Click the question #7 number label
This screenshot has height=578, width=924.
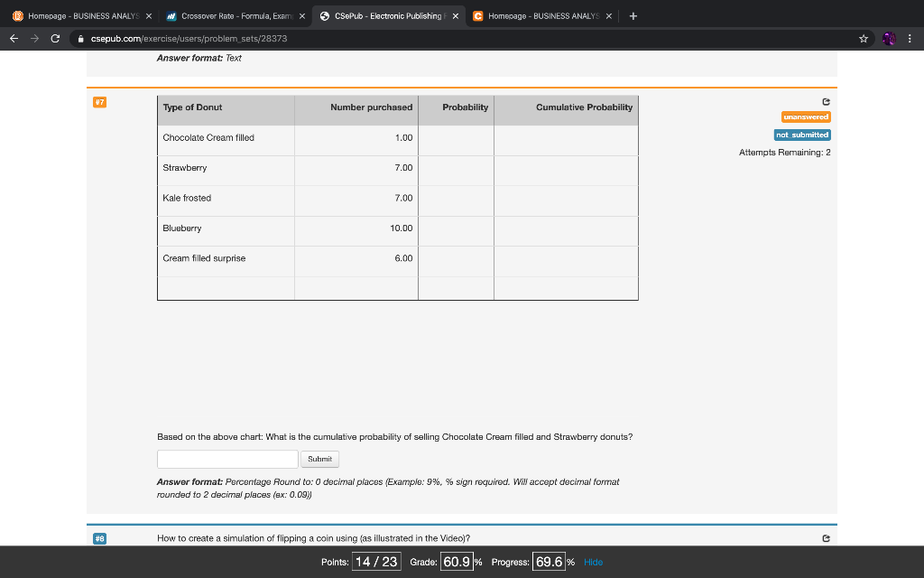point(99,102)
